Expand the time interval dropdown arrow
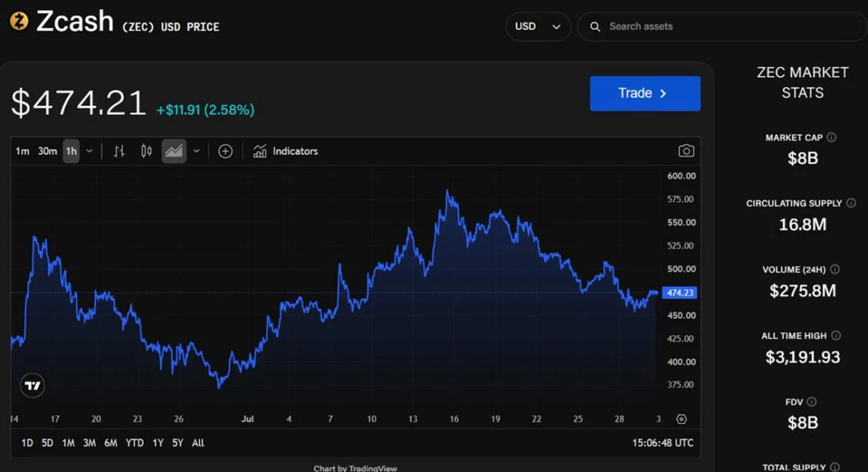The width and height of the screenshot is (868, 472). pyautogui.click(x=90, y=151)
